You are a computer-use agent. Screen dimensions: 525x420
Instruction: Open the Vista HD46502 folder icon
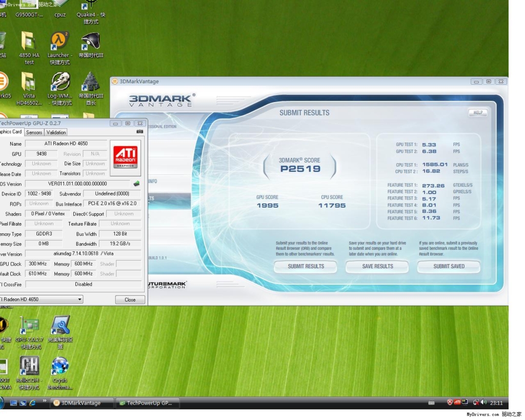29,88
